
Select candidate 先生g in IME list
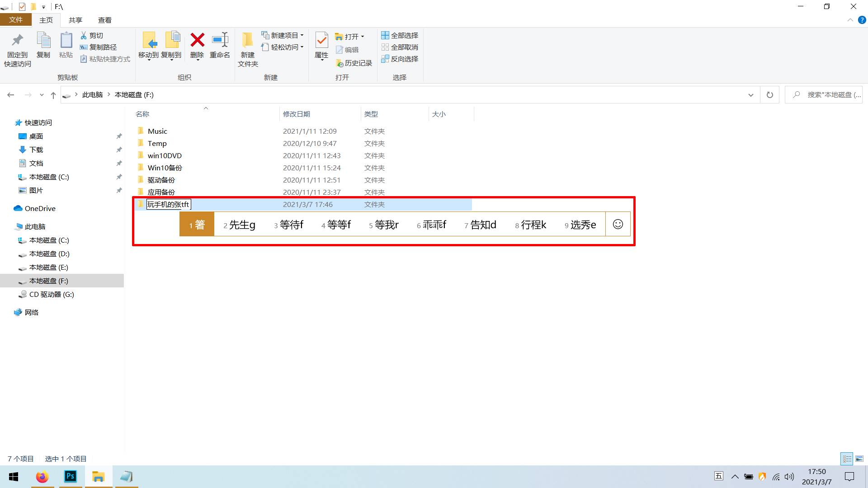pos(240,225)
